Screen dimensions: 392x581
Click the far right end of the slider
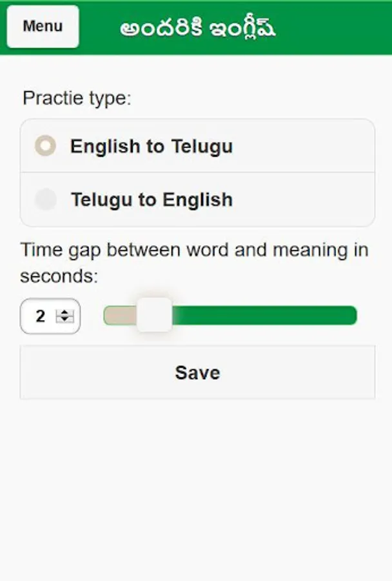(x=352, y=316)
